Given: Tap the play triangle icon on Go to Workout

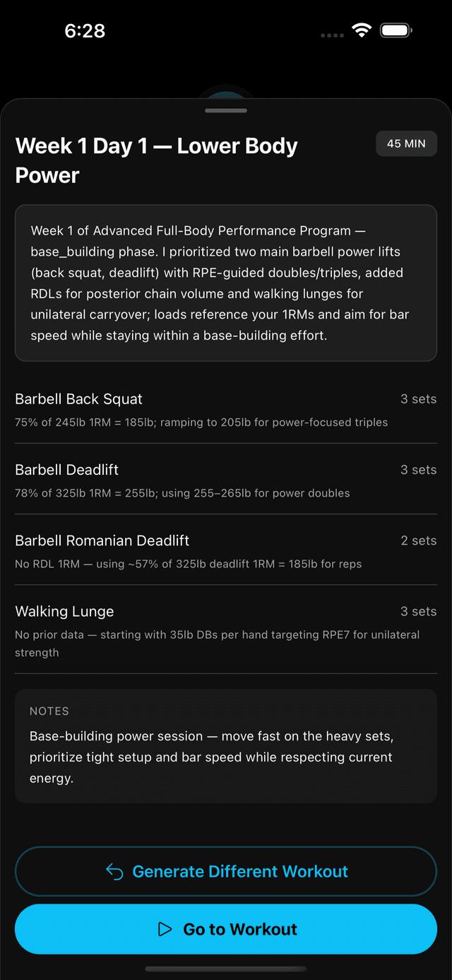Looking at the screenshot, I should (x=165, y=929).
